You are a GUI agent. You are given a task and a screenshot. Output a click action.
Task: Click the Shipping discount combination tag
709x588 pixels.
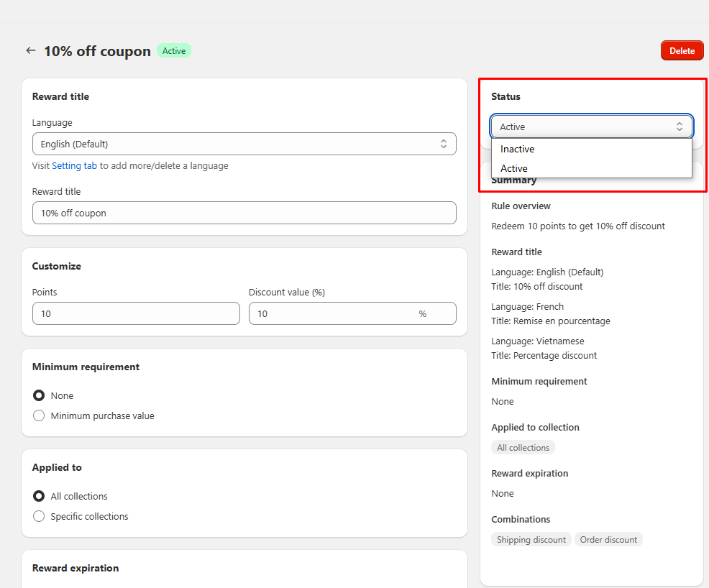coord(531,539)
